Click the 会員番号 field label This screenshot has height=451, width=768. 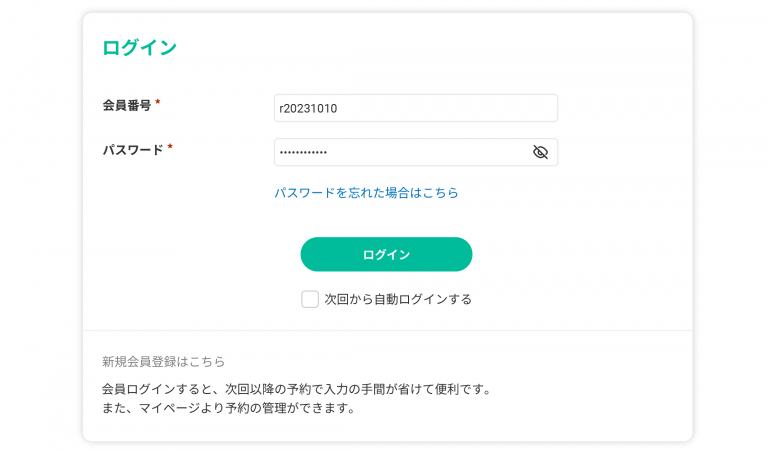point(126,105)
